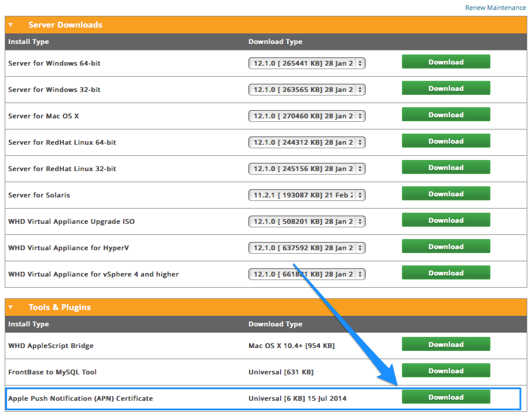Select 'WHD Virtual Appliance Upgrade ISO' text

click(71, 221)
